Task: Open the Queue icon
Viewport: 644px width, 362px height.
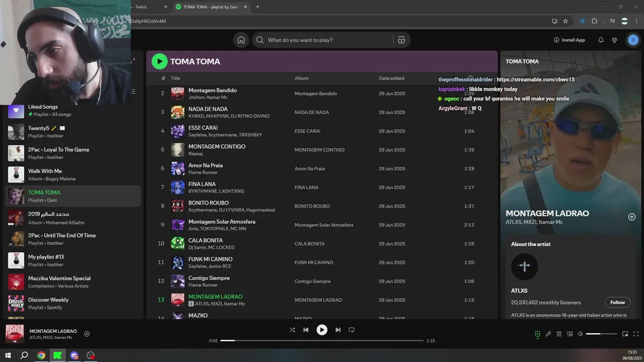Action: click(x=559, y=334)
